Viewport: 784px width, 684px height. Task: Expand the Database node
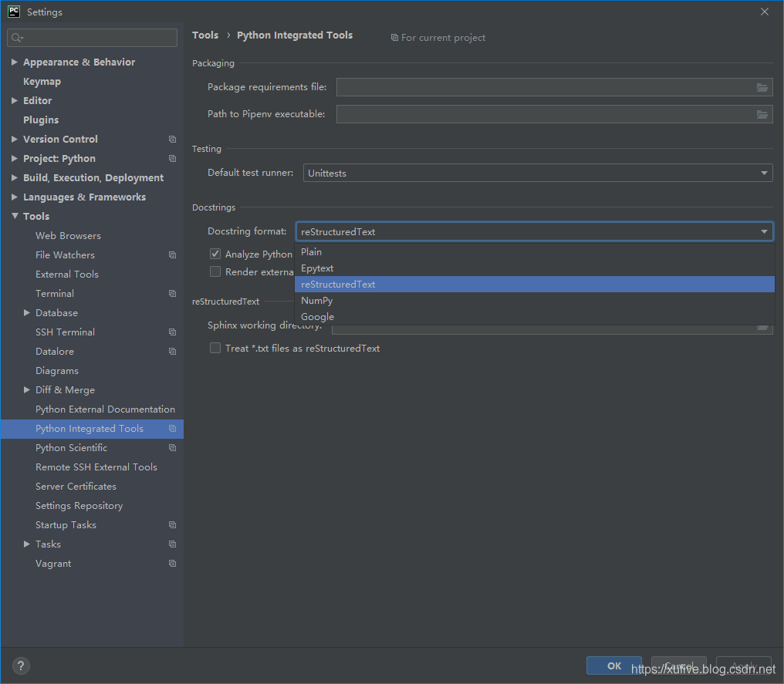point(27,312)
